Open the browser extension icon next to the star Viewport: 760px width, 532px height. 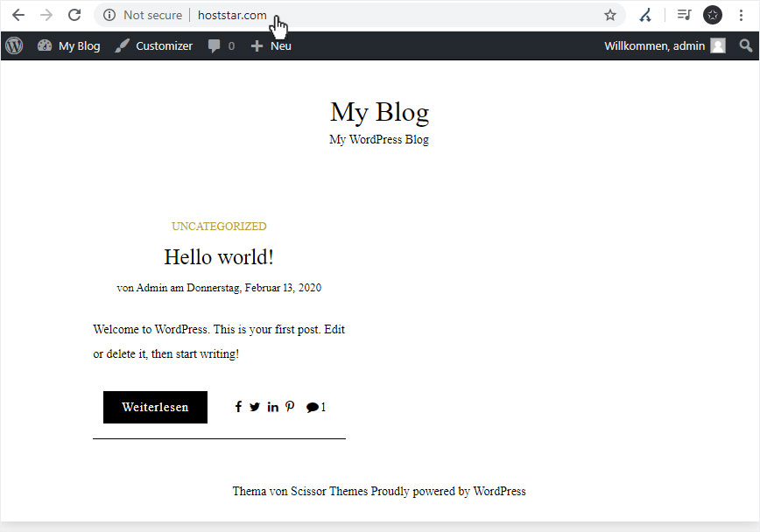[x=645, y=15]
